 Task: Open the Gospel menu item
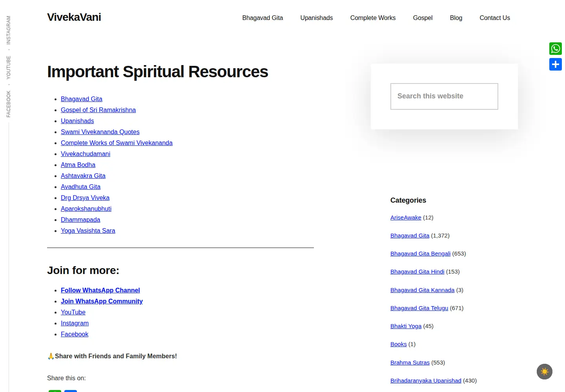pos(423,18)
